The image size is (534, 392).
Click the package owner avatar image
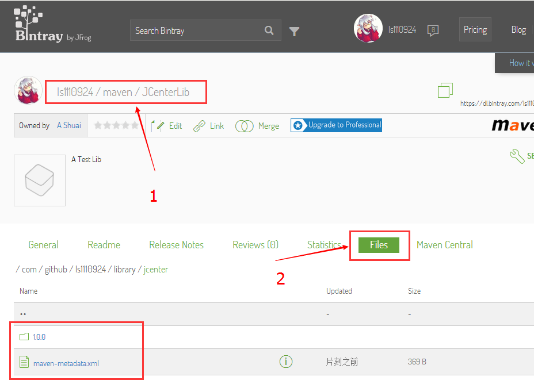(x=28, y=90)
